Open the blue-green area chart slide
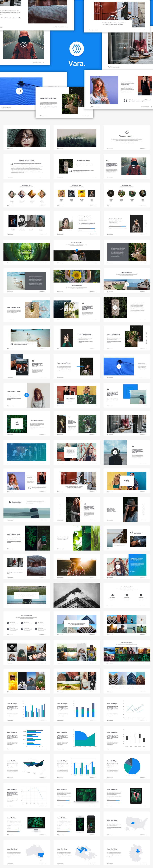The height and width of the screenshot is (868, 153). tap(77, 738)
